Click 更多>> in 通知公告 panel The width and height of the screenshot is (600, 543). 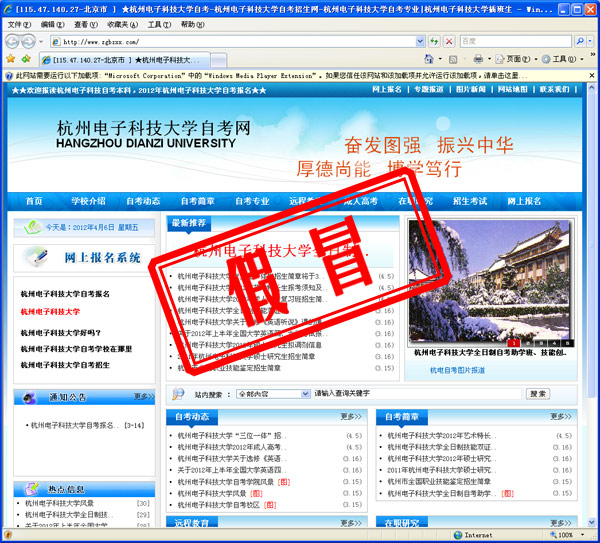144,396
